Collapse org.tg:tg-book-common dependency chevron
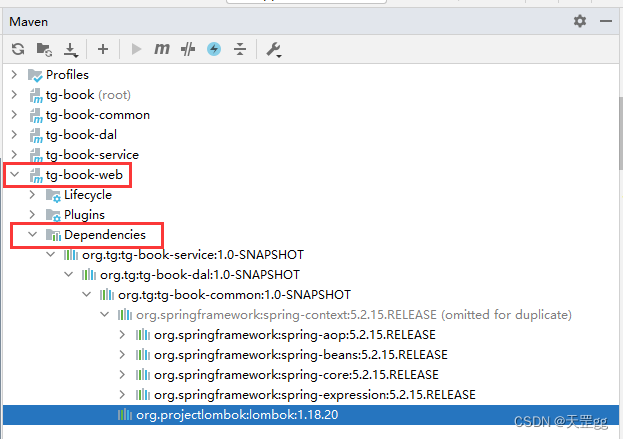623x439 pixels. coord(87,294)
